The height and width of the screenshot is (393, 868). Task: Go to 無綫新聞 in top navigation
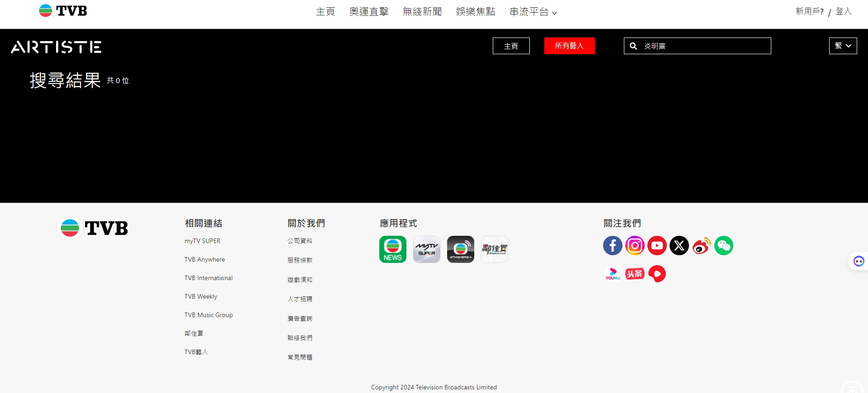point(422,12)
